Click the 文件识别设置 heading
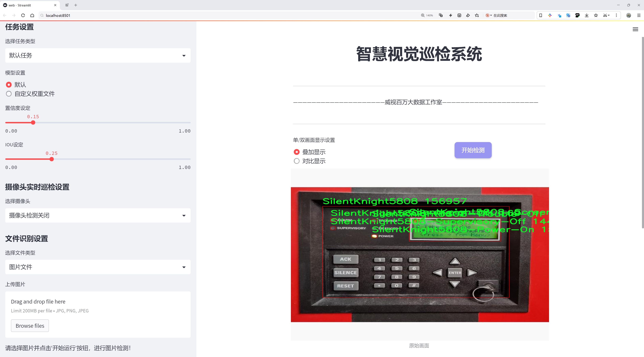This screenshot has width=644, height=357. (26, 239)
